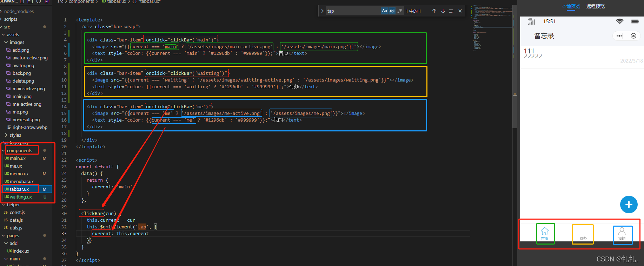Open me-active.png in file tree

(27, 104)
